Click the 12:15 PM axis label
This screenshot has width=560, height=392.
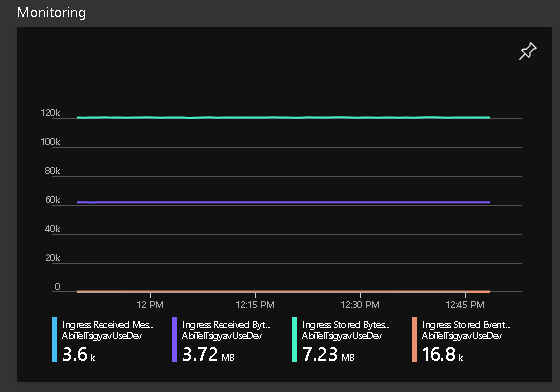coord(255,305)
